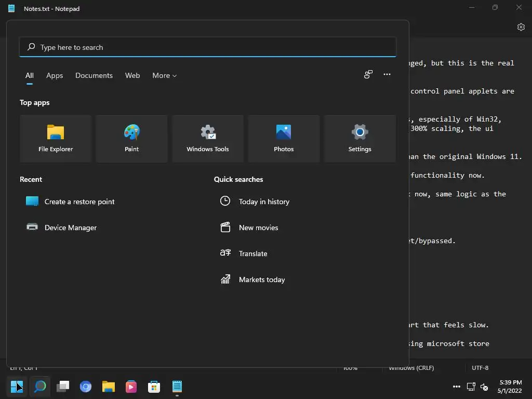Image resolution: width=532 pixels, height=399 pixels.
Task: Open Windows Tools tile
Action: click(x=208, y=138)
